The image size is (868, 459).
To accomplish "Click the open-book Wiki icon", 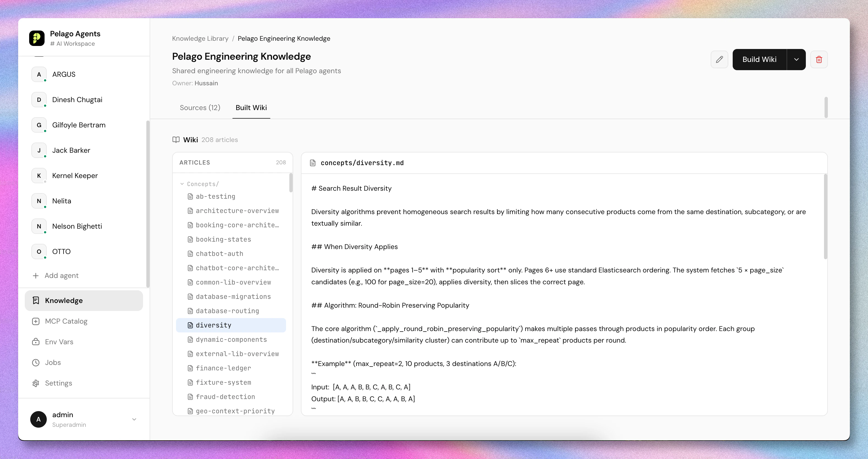I will [x=176, y=140].
